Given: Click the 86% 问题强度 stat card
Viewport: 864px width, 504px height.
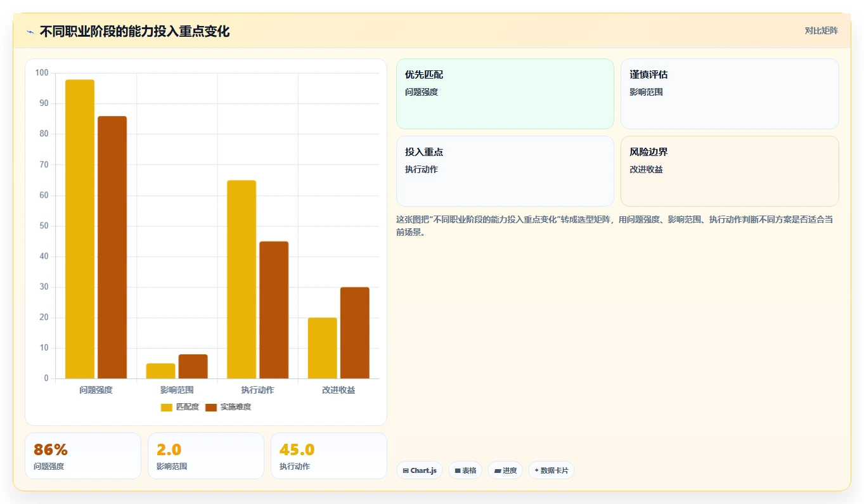Looking at the screenshot, I should point(83,456).
